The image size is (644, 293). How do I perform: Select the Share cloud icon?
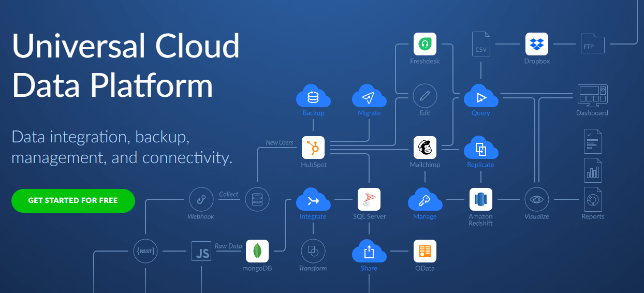point(369,251)
